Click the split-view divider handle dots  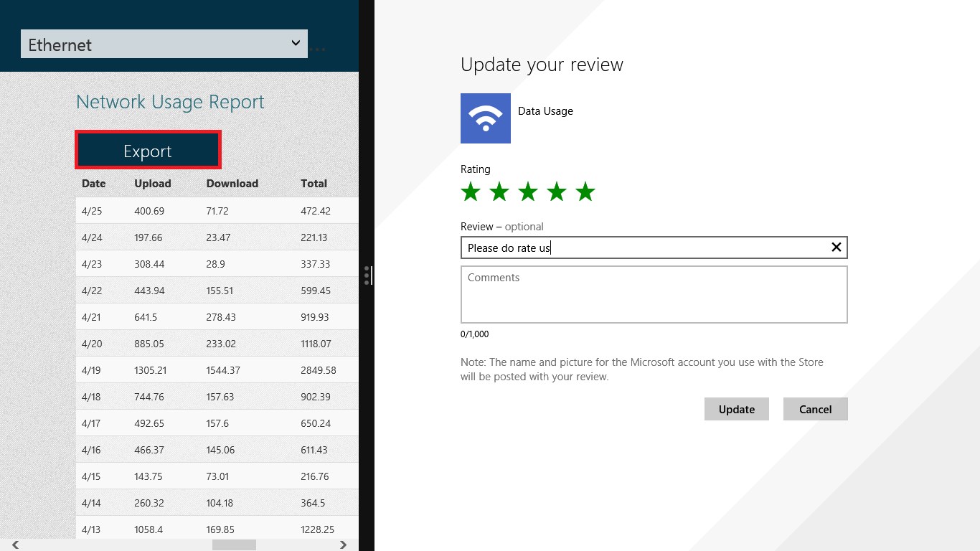click(367, 275)
